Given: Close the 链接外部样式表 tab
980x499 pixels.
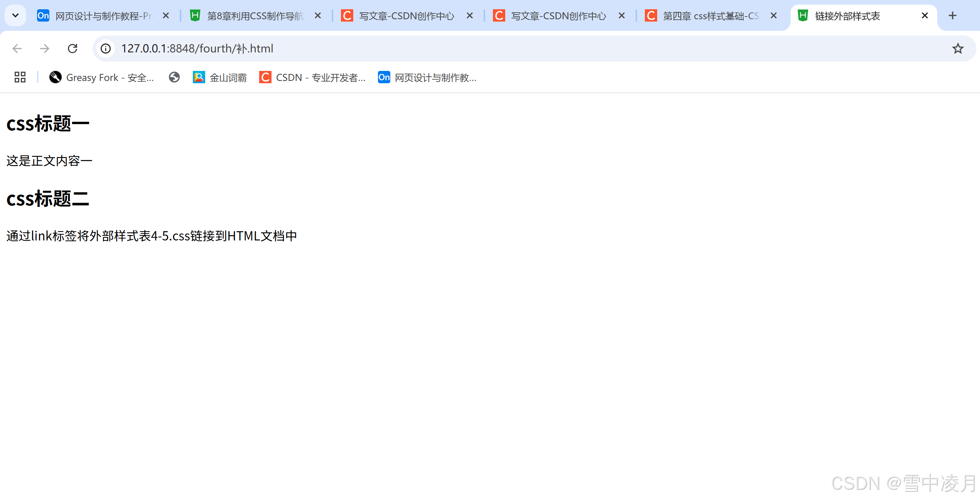Looking at the screenshot, I should [925, 16].
